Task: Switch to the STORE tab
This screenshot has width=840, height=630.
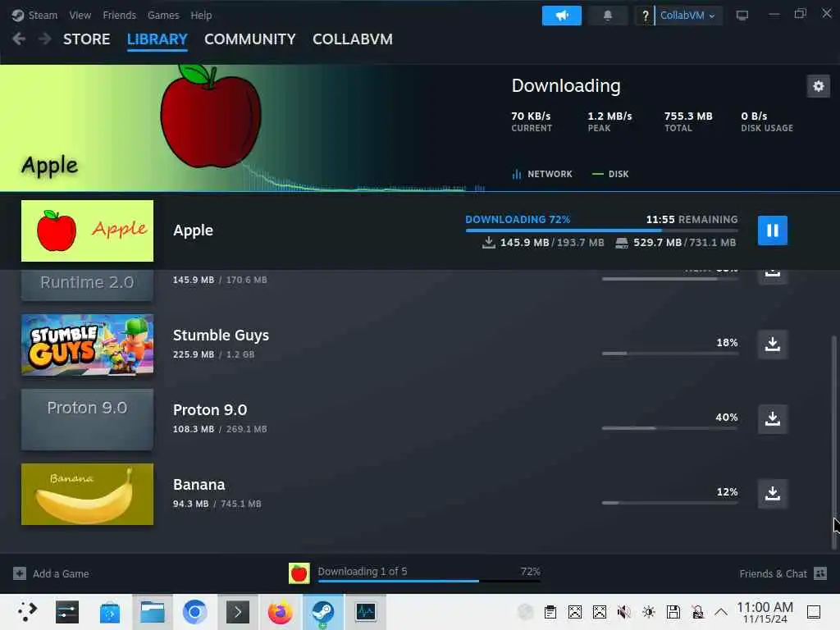Action: click(x=87, y=39)
